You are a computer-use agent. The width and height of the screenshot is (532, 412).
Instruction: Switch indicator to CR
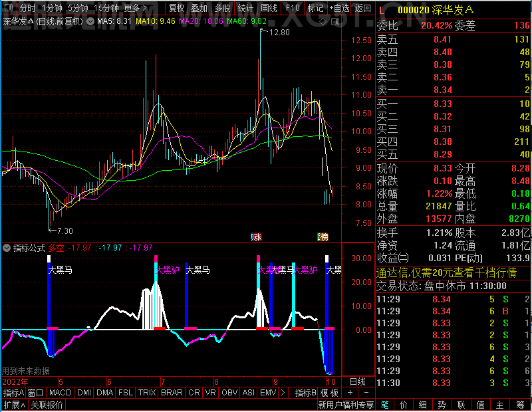point(194,393)
